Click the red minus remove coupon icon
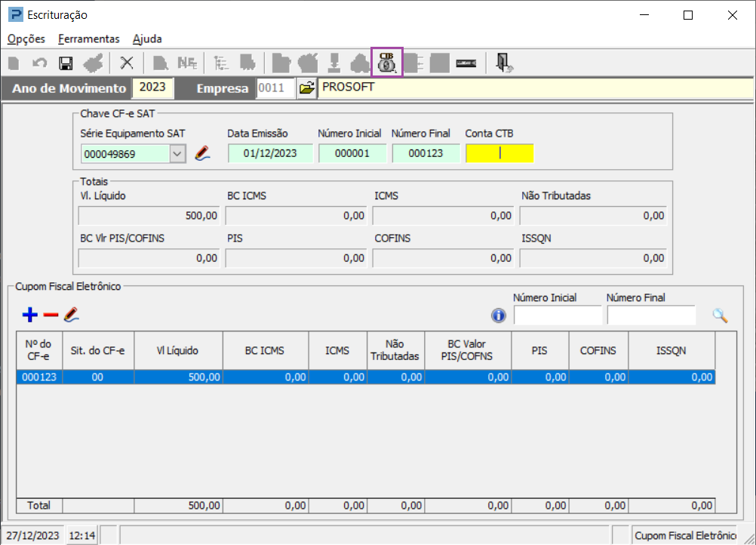 pyautogui.click(x=51, y=315)
